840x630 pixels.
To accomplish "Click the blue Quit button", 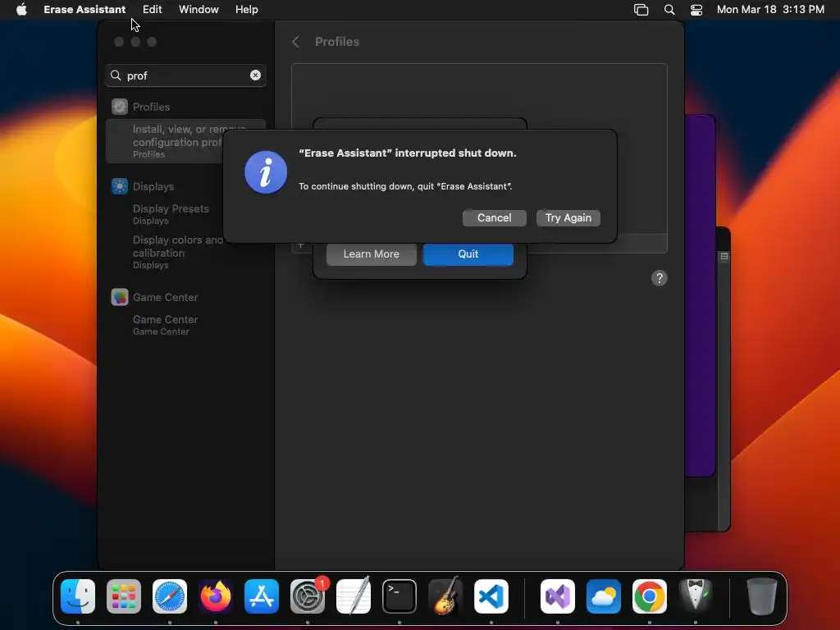I will (468, 254).
